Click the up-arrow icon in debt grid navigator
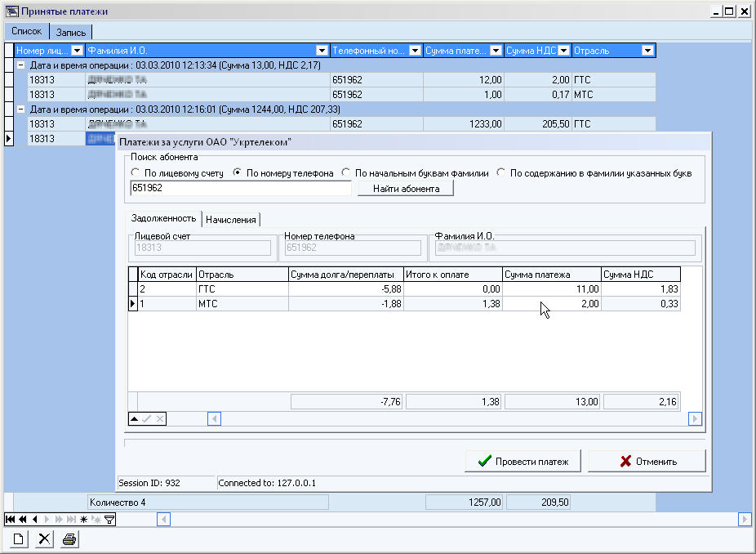The height and width of the screenshot is (554, 756). (135, 419)
